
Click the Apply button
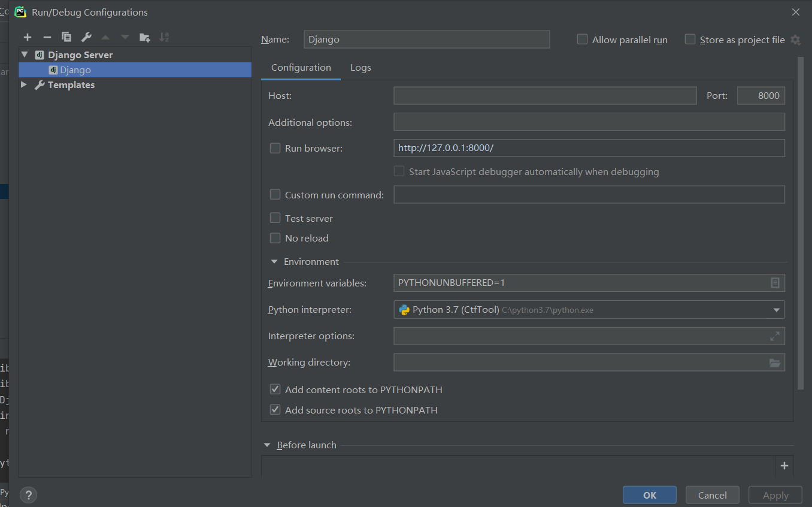tap(775, 495)
